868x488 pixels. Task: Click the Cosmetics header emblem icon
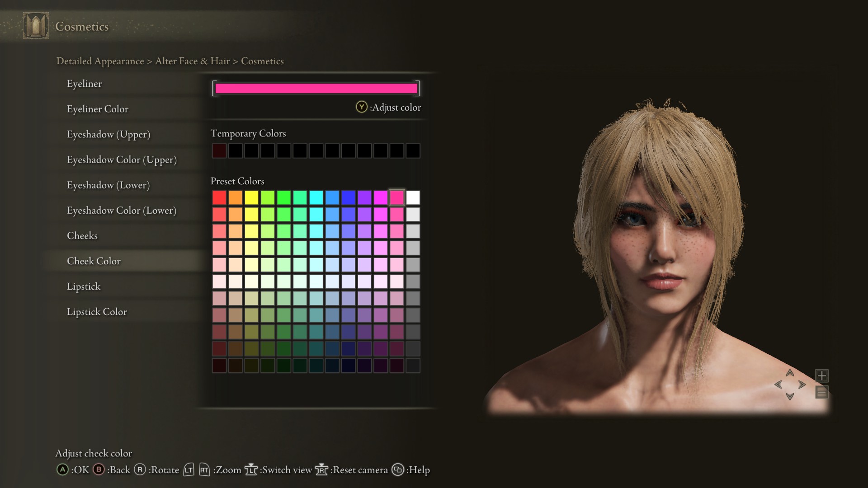[36, 26]
